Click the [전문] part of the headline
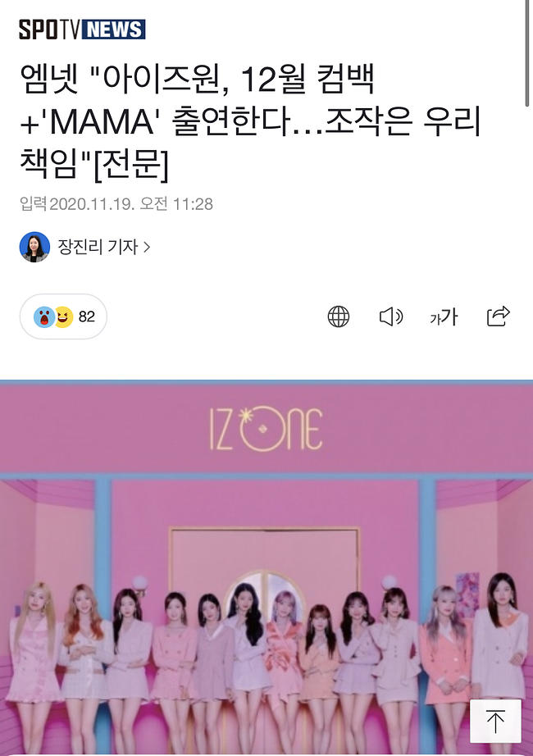Viewport: 533px width, 756px height. click(x=130, y=166)
